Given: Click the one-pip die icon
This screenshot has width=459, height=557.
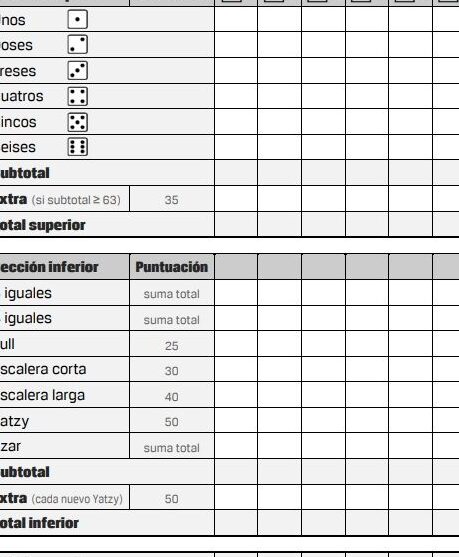Looking at the screenshot, I should [77, 19].
